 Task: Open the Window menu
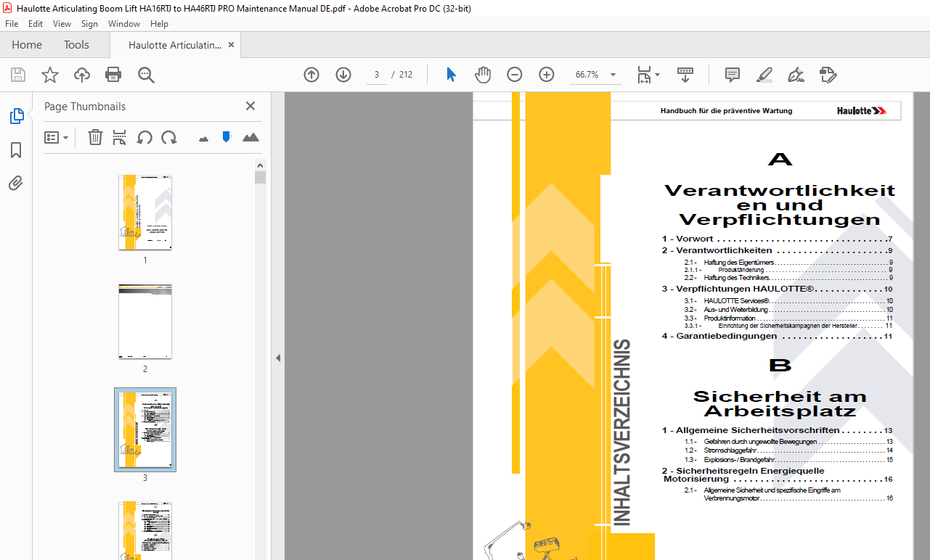point(124,24)
